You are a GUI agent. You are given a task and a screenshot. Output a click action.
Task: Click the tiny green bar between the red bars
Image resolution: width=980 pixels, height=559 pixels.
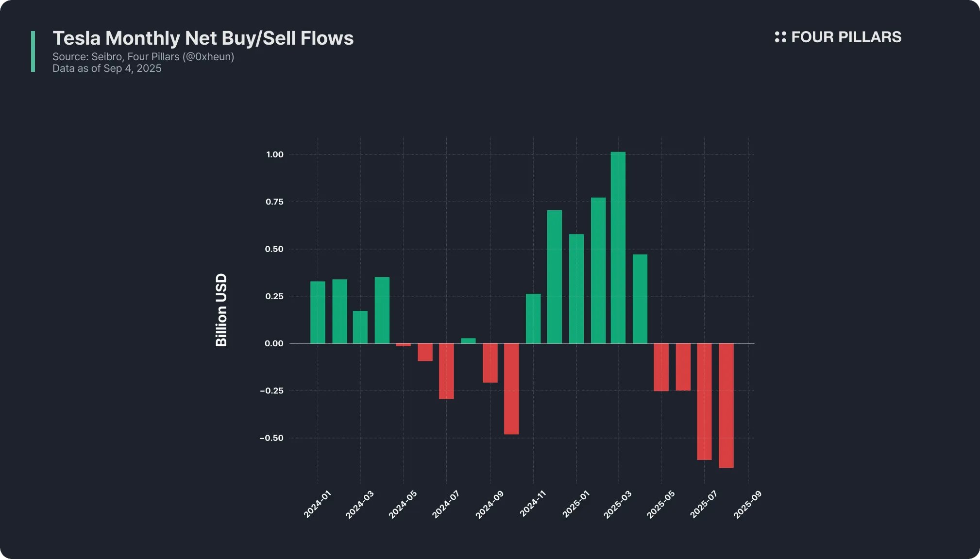pos(468,340)
